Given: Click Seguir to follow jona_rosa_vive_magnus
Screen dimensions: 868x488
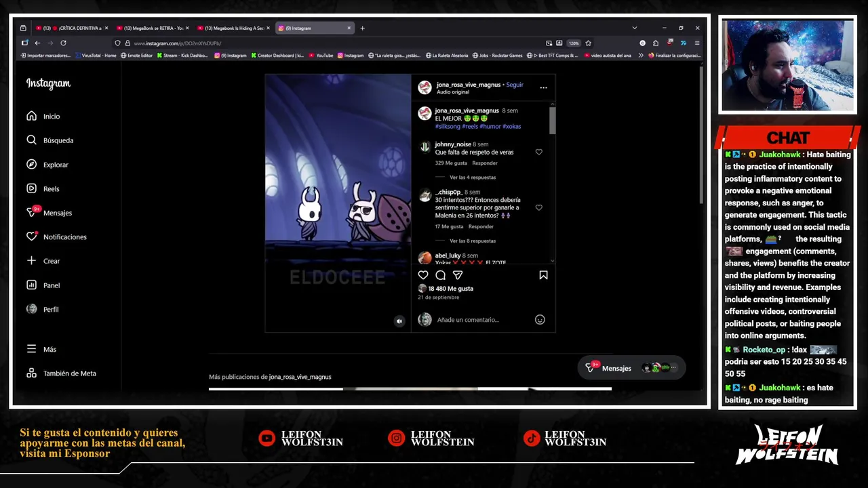Looking at the screenshot, I should click(515, 85).
